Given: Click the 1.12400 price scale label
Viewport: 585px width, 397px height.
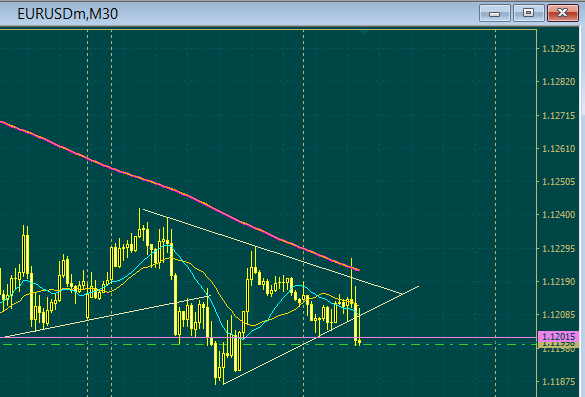Looking at the screenshot, I should pos(558,215).
